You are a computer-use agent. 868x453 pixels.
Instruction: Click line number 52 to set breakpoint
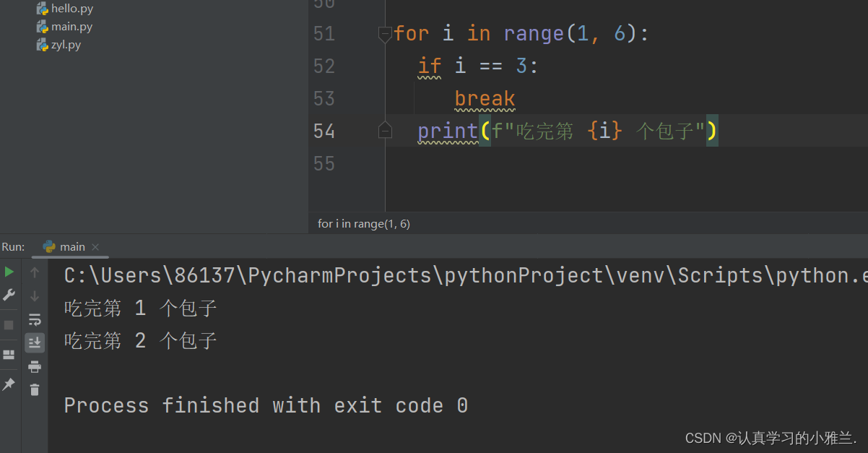[x=324, y=66]
